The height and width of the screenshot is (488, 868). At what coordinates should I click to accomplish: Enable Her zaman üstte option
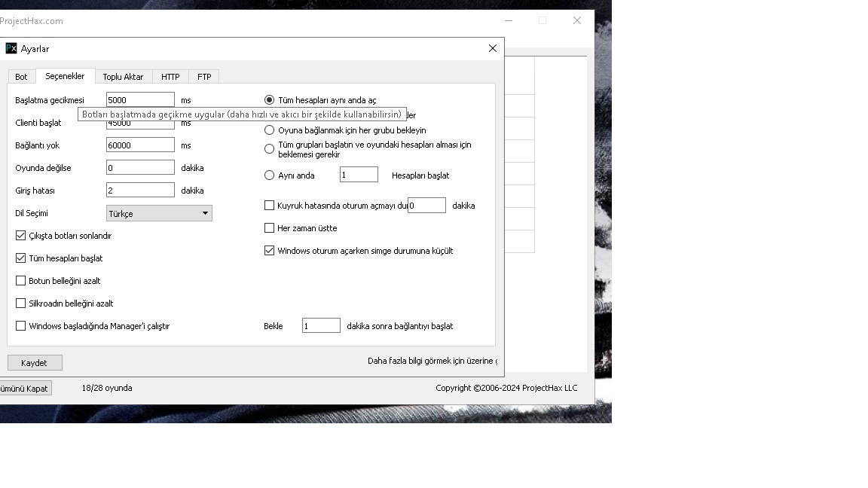click(268, 227)
